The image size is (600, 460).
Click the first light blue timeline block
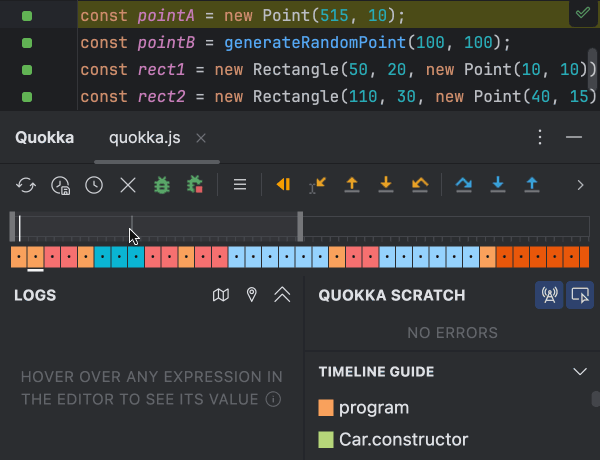(236, 257)
